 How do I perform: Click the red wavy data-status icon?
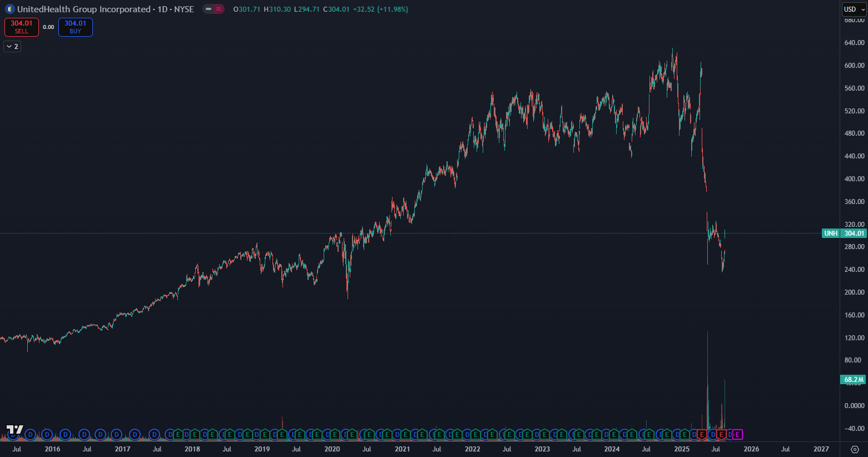(x=219, y=9)
